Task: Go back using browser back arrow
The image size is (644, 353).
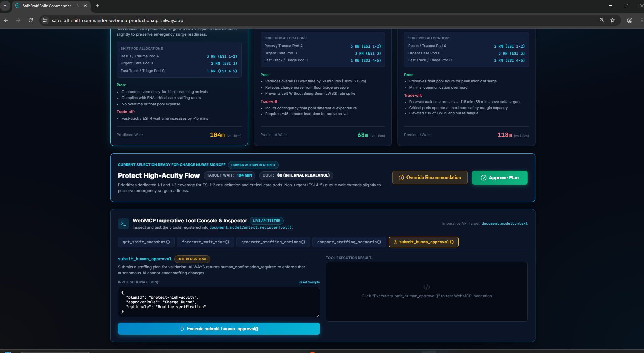Action: click(x=6, y=20)
